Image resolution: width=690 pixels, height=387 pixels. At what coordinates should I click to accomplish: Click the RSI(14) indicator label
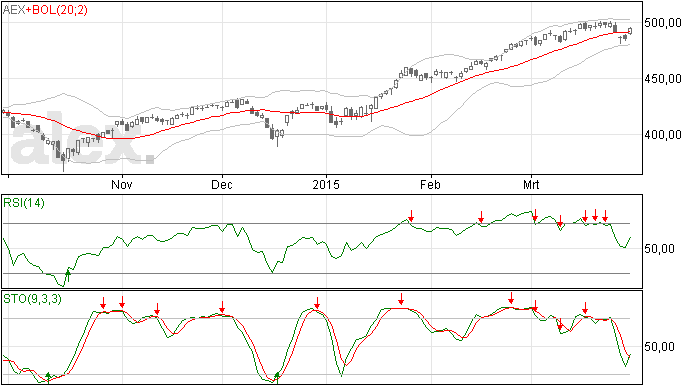pyautogui.click(x=24, y=203)
